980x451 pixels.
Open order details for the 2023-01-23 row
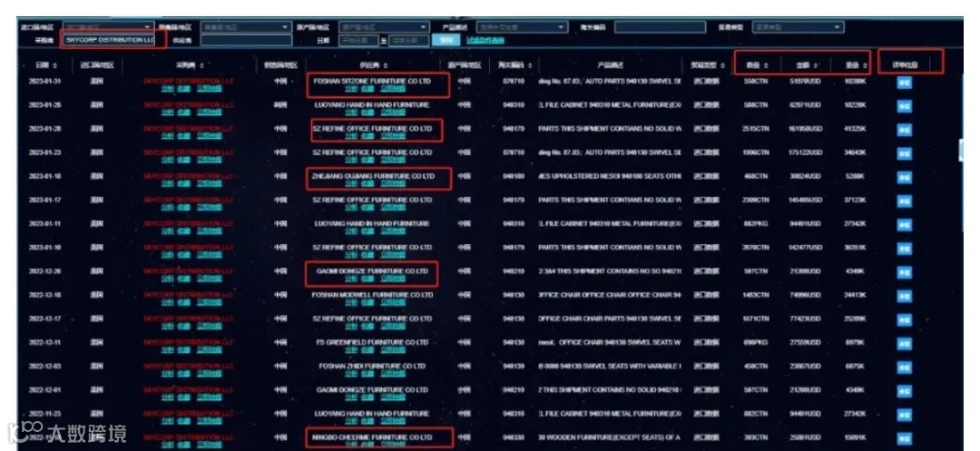tap(904, 154)
